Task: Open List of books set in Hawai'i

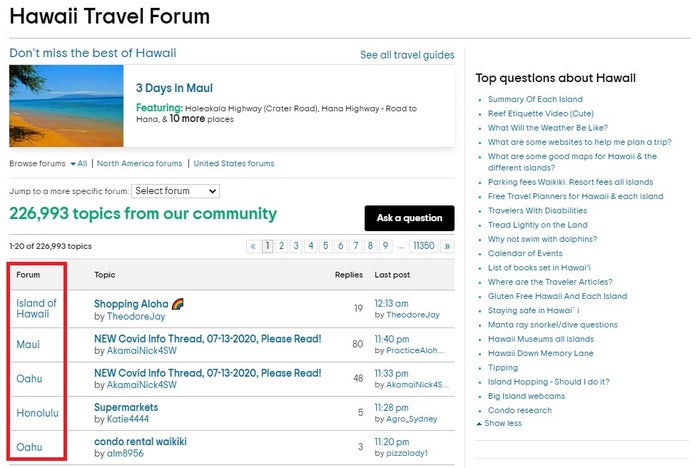Action: (539, 268)
